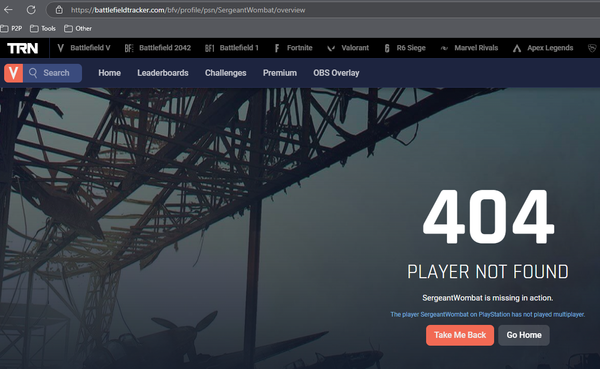Open the Challenges page
Image resolution: width=600 pixels, height=369 pixels.
(x=226, y=73)
